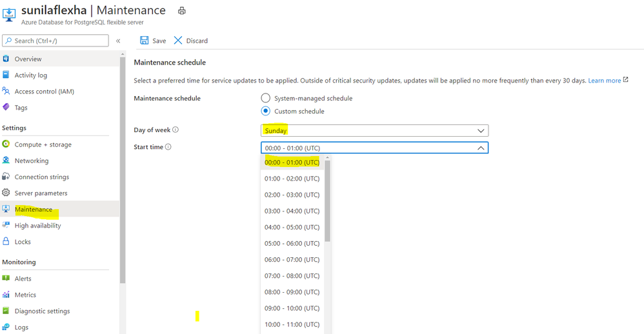The width and height of the screenshot is (644, 334).
Task: Choose 04:00 - 05:00 (UTC) option
Action: coord(292,228)
